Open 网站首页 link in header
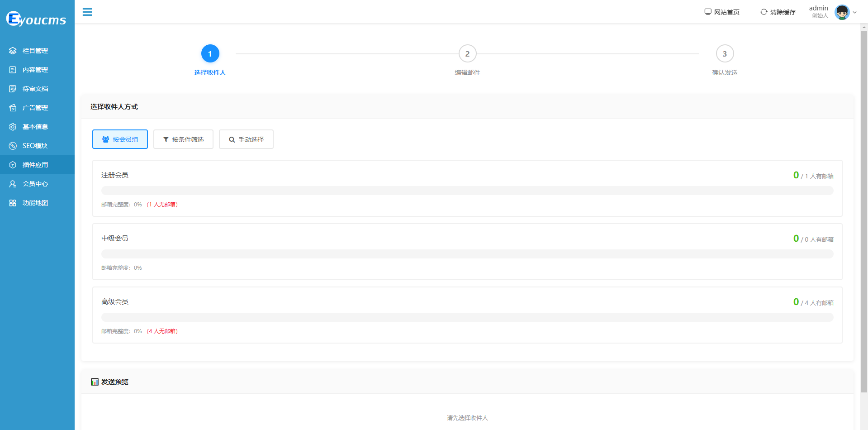The width and height of the screenshot is (868, 430). [x=722, y=12]
